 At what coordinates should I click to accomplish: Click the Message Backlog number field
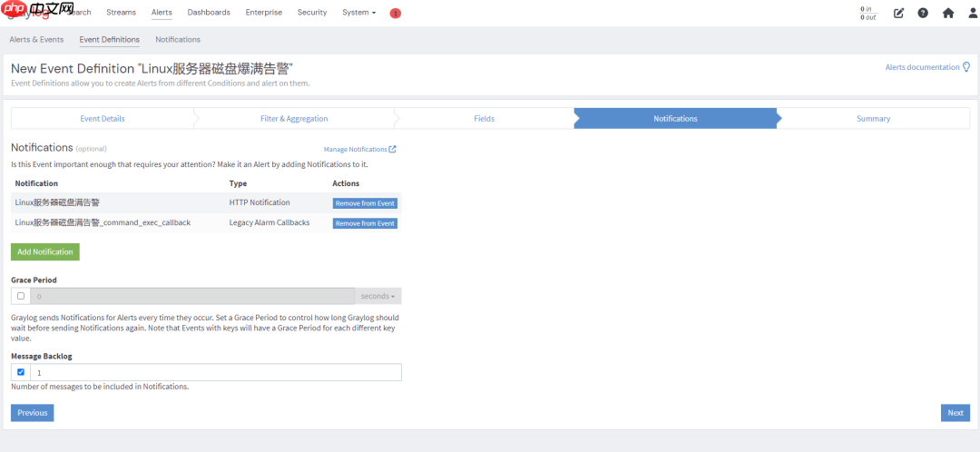tap(216, 372)
